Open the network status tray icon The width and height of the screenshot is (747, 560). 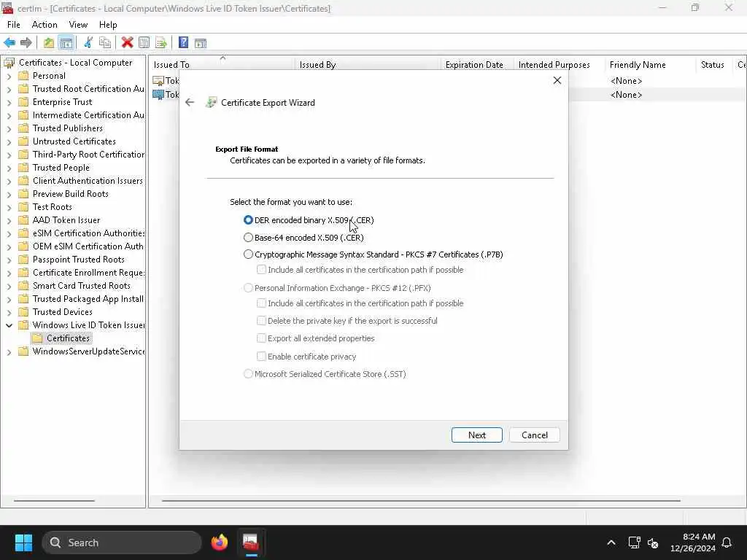pyautogui.click(x=634, y=542)
